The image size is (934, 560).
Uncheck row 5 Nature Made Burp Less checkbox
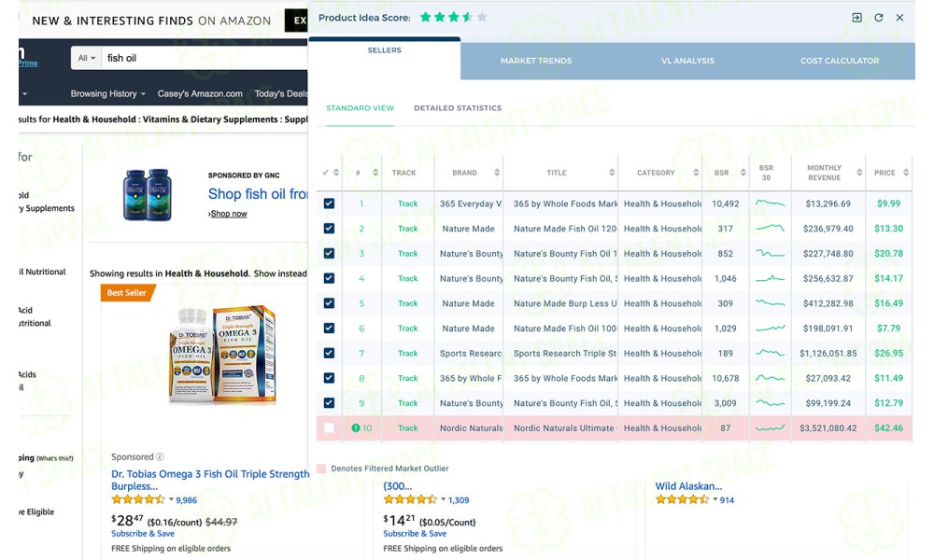[x=329, y=303]
